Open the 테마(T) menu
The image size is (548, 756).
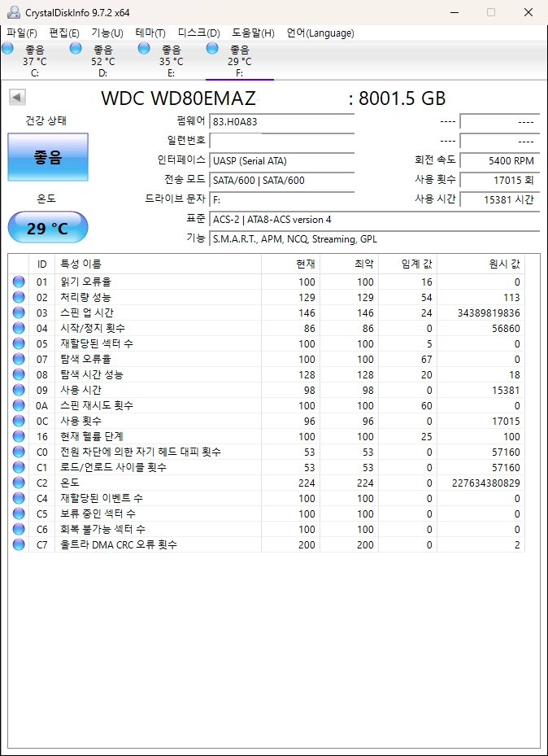click(150, 33)
